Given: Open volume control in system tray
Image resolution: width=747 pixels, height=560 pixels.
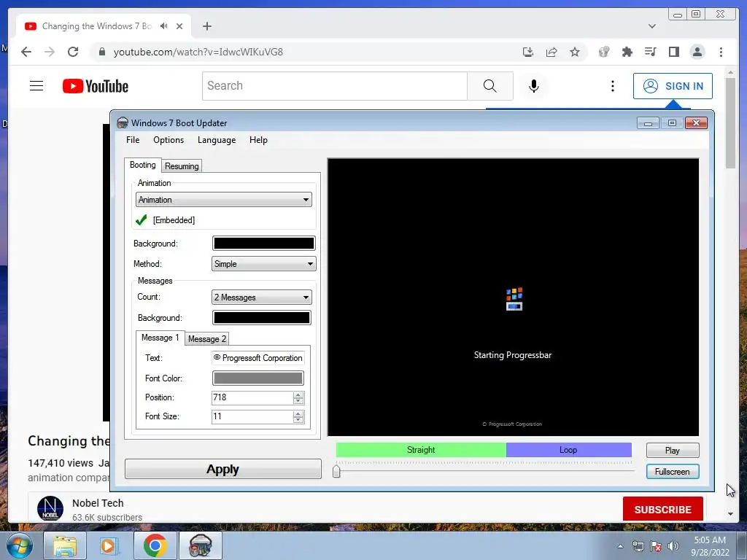Looking at the screenshot, I should tap(673, 546).
